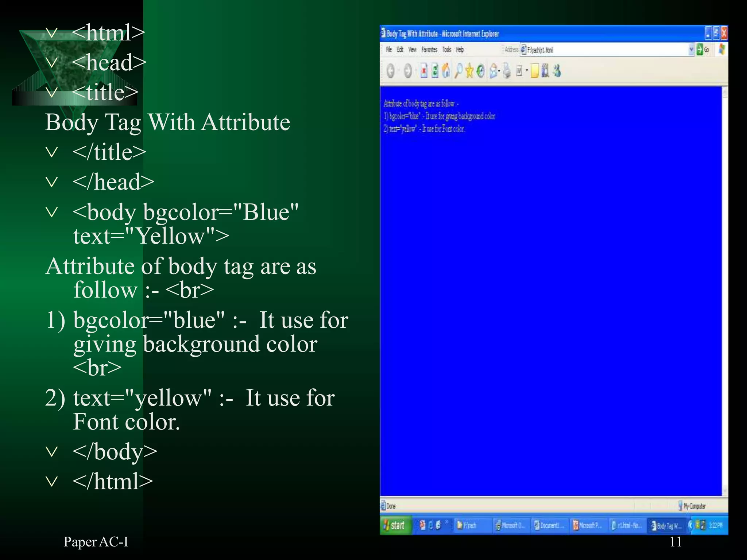Viewport: 747px width, 560px height.
Task: Click the 'Paper AC-I' footer text
Action: tap(96, 542)
